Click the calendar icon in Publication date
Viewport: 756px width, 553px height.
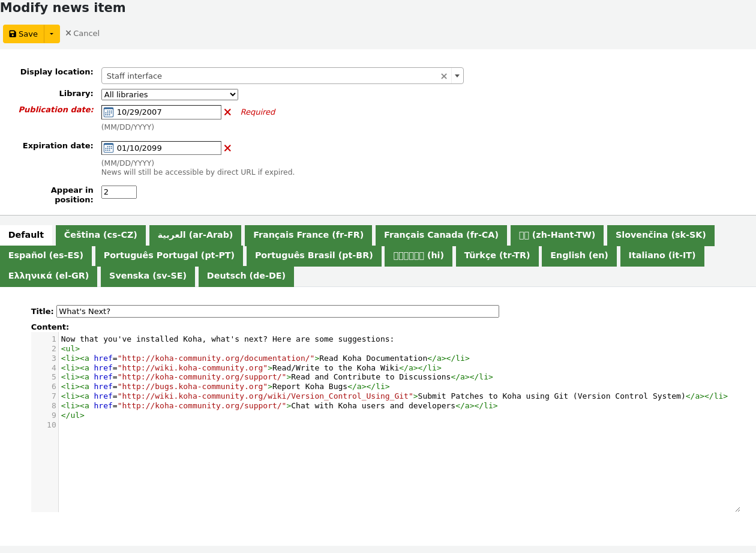(x=109, y=112)
